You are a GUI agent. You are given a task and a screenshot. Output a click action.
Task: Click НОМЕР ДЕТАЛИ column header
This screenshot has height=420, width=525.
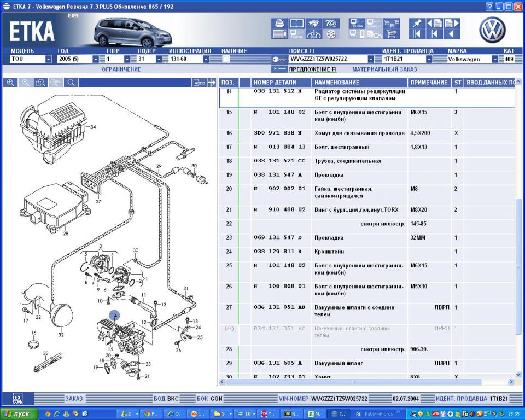tap(281, 83)
